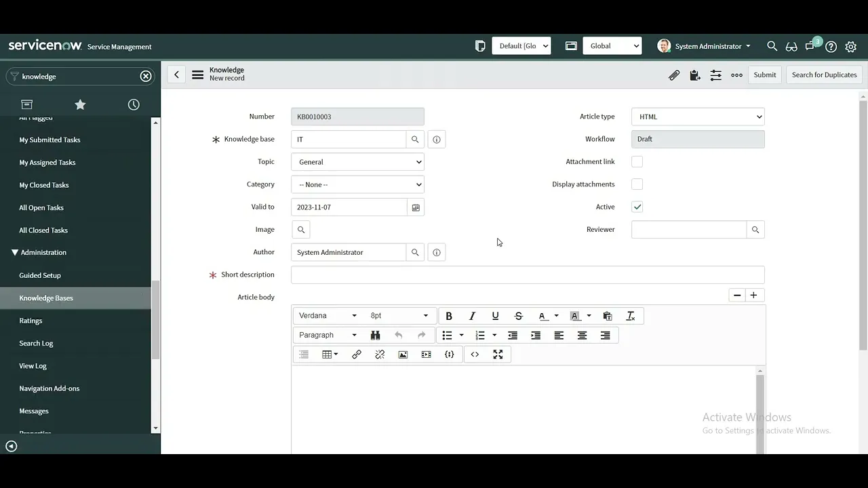Screen dimensions: 868x488
Task: Open the Valid to calendar picker
Action: pyautogui.click(x=416, y=207)
